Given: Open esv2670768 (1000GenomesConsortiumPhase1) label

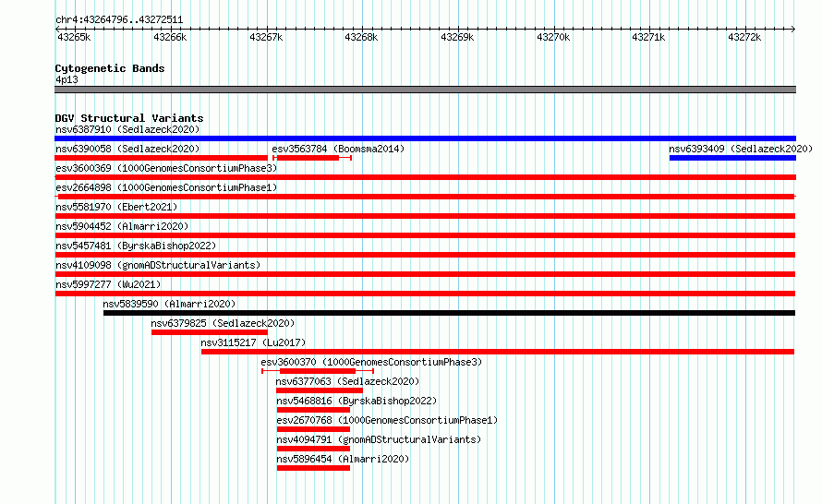Looking at the screenshot, I should 387,420.
